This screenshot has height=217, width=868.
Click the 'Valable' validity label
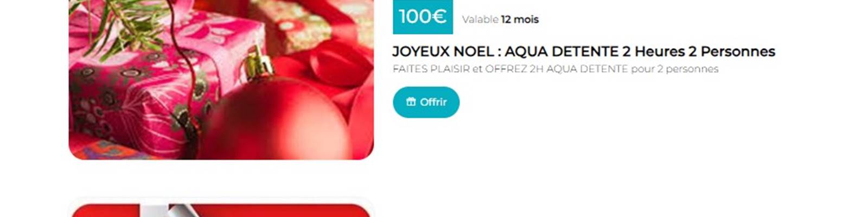click(x=480, y=20)
